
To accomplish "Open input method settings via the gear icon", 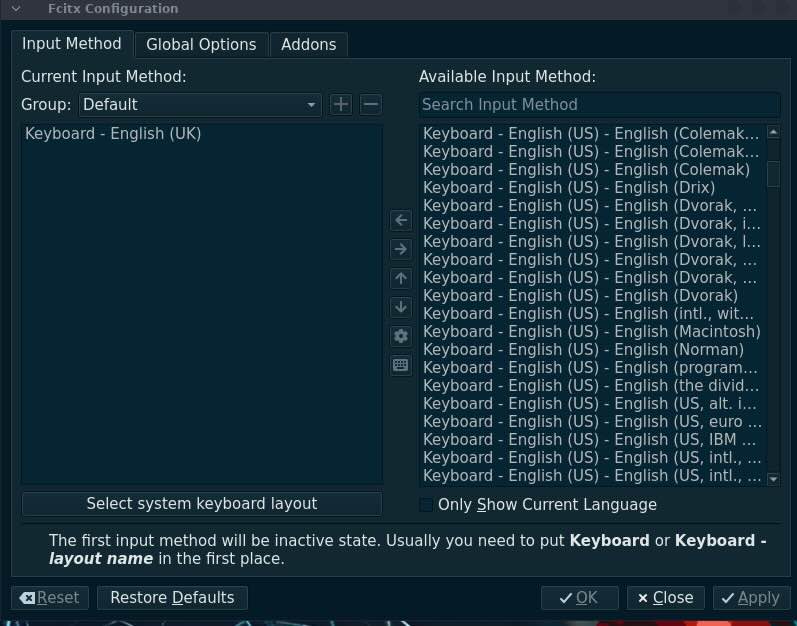I will click(401, 336).
